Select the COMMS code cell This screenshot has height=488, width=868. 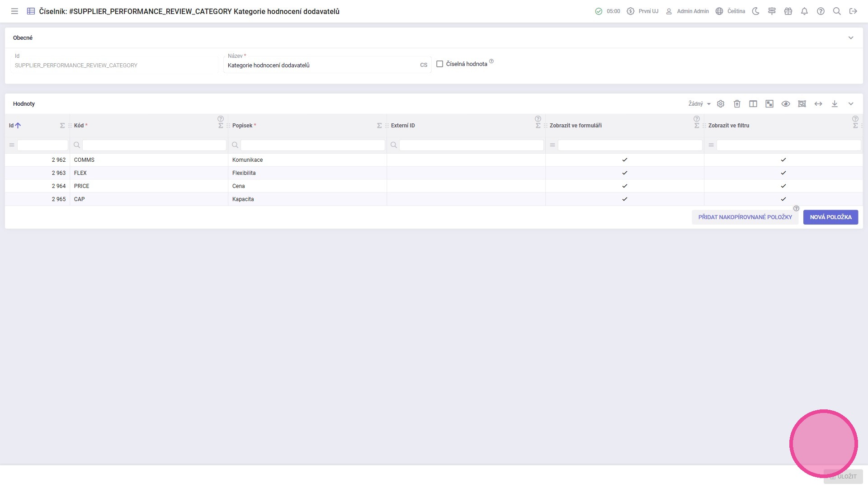coord(149,160)
